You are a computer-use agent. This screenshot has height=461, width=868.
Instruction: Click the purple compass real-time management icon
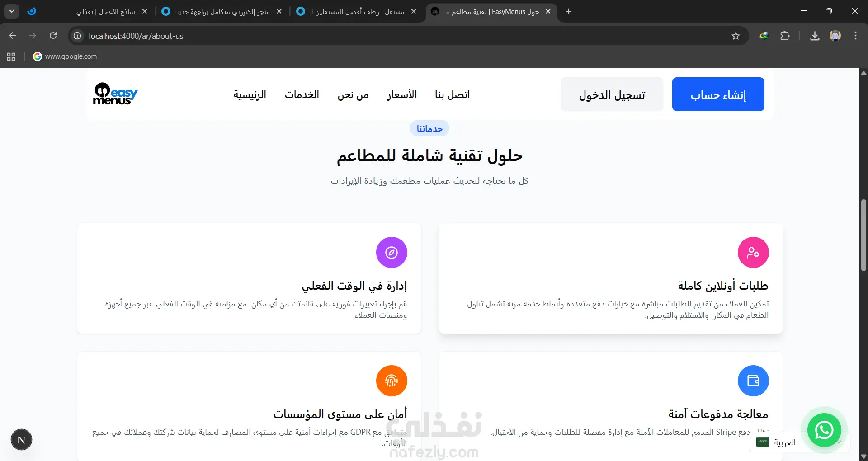click(x=392, y=252)
